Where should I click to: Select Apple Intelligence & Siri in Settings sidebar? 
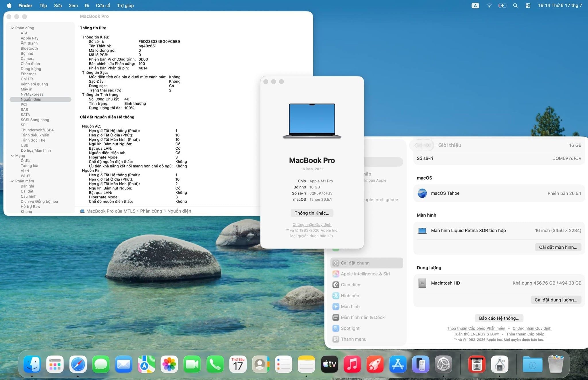(367, 274)
